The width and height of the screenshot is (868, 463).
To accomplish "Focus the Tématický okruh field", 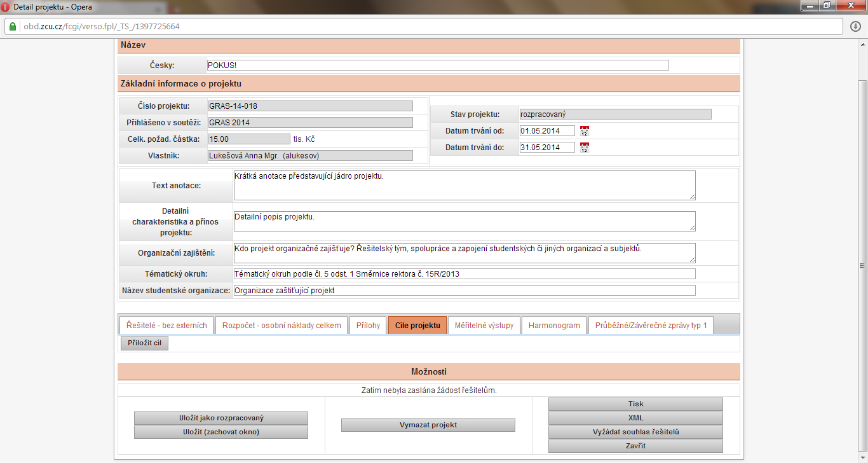I will (x=465, y=274).
